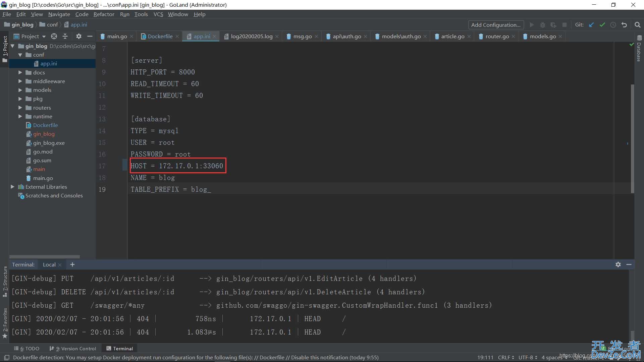644x362 pixels.
Task: Select the router.go tab in editor
Action: pyautogui.click(x=497, y=36)
